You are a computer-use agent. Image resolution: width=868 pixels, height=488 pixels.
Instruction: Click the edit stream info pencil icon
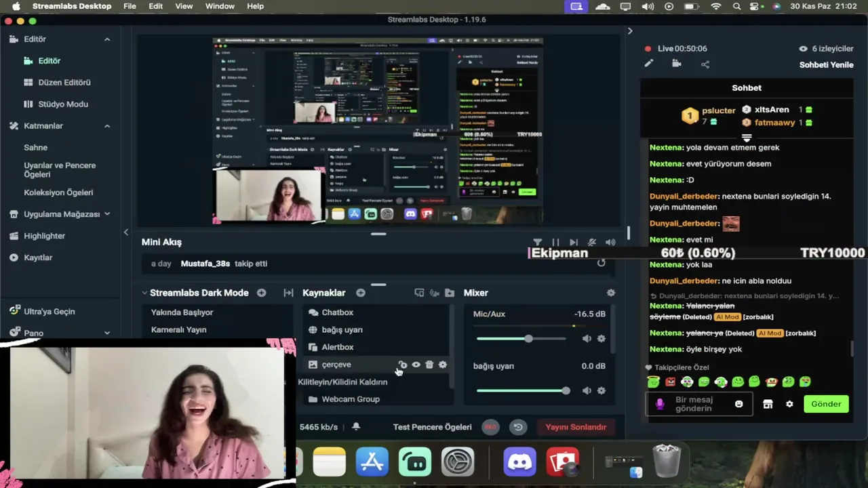pos(649,64)
